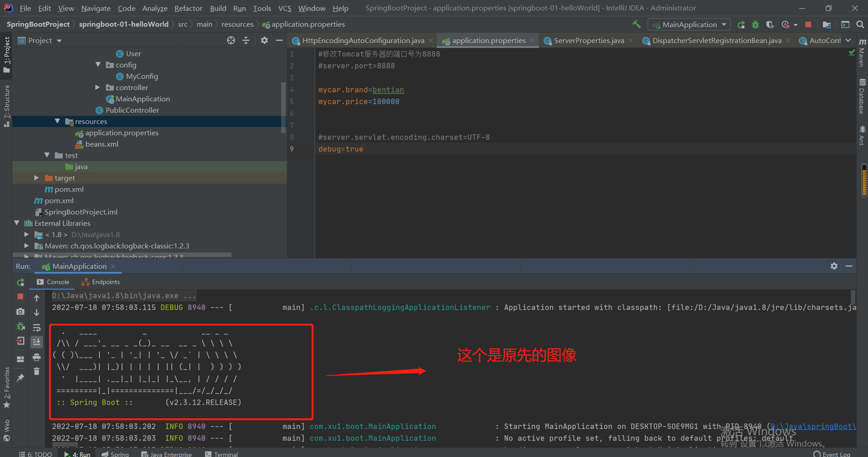Switch to the Endpoints tab
Image resolution: width=868 pixels, height=457 pixels.
click(100, 282)
